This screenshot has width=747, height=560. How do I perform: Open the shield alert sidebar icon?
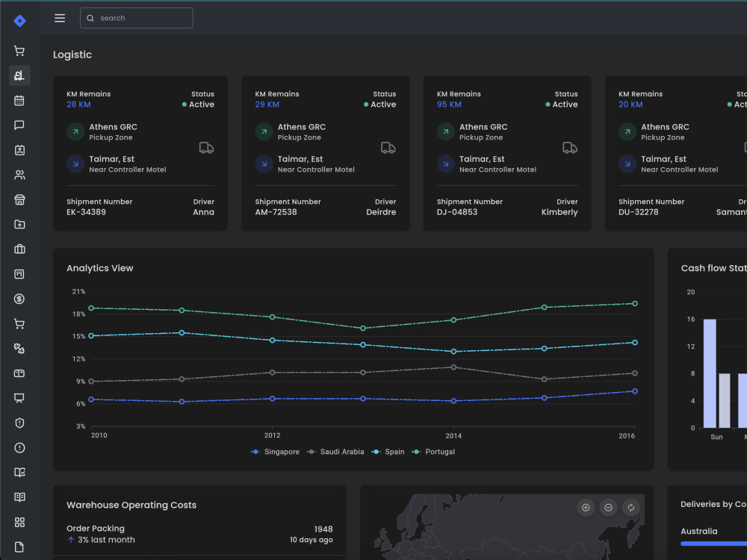(19, 423)
